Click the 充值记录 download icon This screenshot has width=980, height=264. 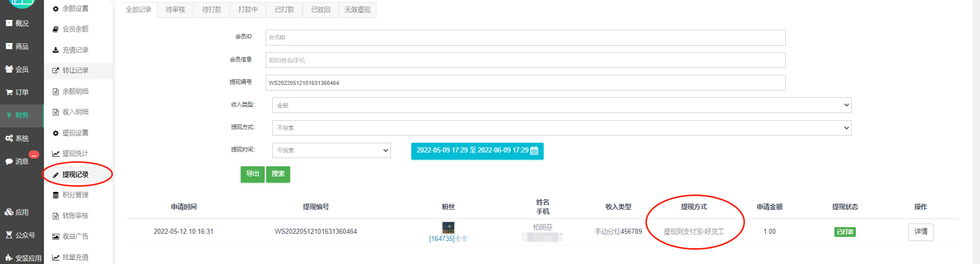point(56,50)
